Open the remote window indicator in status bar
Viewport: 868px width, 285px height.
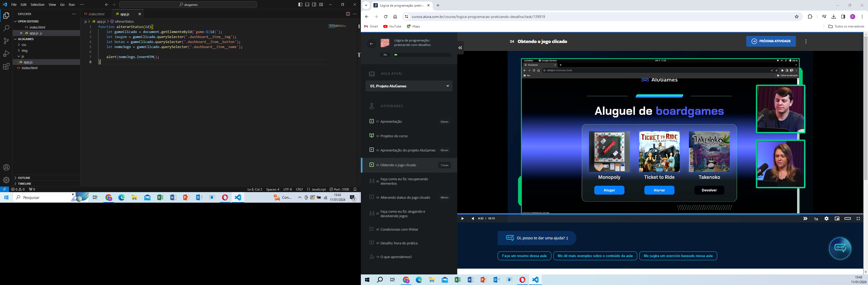pos(4,189)
